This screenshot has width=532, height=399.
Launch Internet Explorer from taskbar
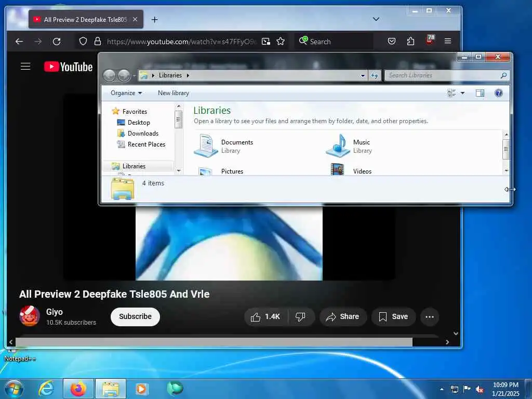point(46,389)
